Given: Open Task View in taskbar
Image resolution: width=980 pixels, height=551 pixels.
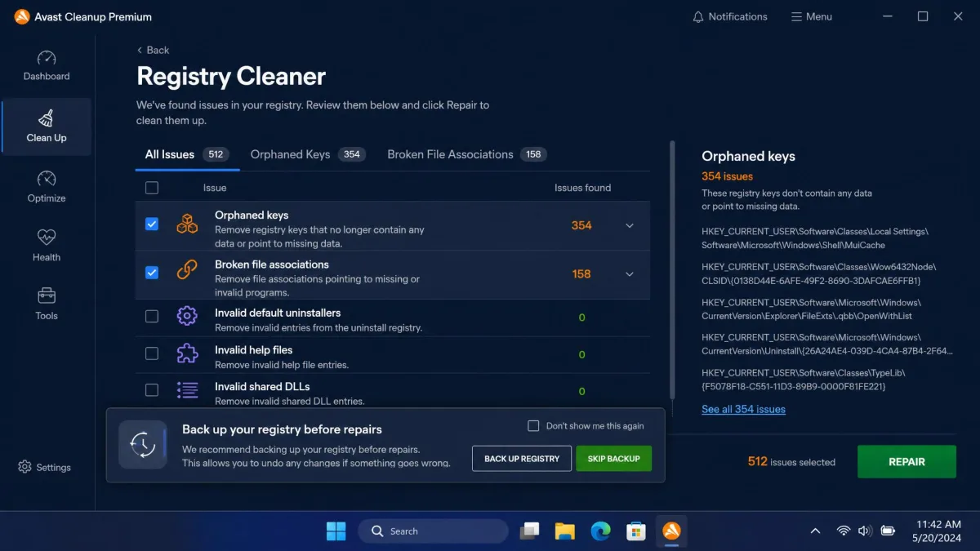Looking at the screenshot, I should (530, 531).
